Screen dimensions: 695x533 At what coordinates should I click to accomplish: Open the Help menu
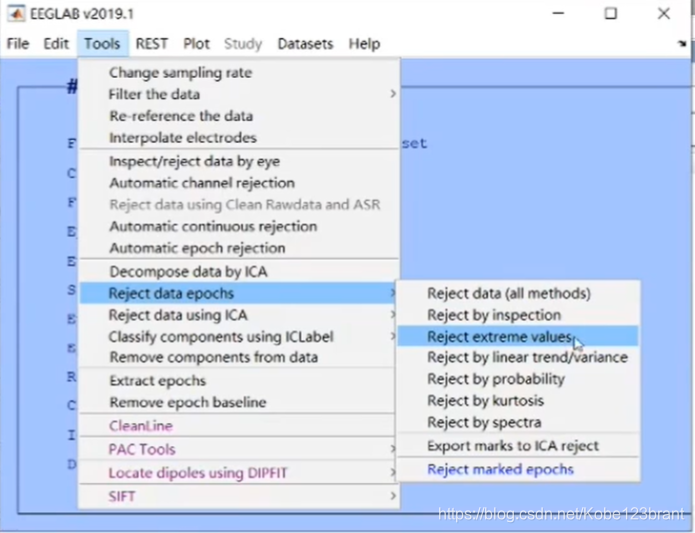(x=364, y=44)
